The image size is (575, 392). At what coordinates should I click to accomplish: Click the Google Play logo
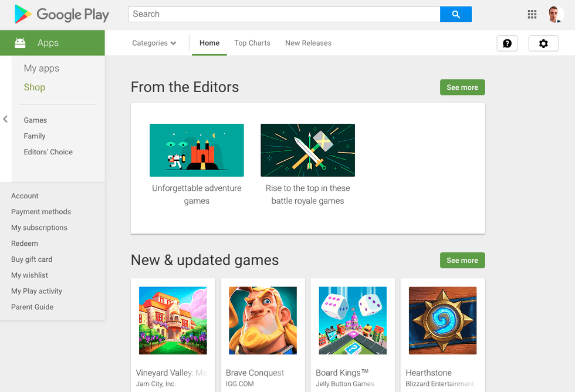pos(61,14)
